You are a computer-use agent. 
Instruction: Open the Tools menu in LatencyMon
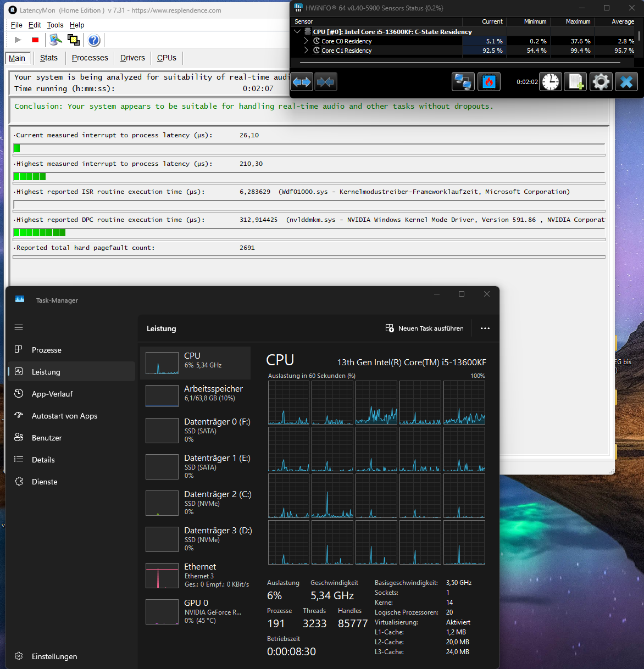(x=55, y=25)
